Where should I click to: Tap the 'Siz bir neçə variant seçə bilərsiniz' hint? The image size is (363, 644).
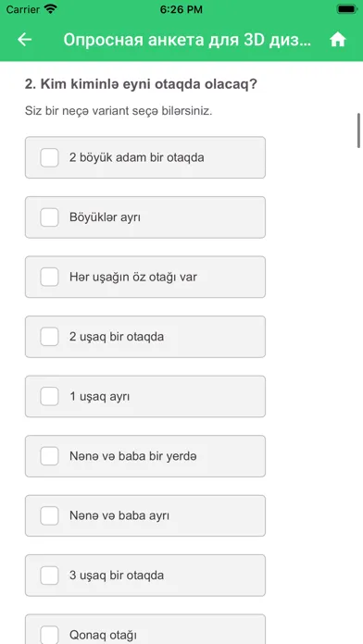click(119, 111)
